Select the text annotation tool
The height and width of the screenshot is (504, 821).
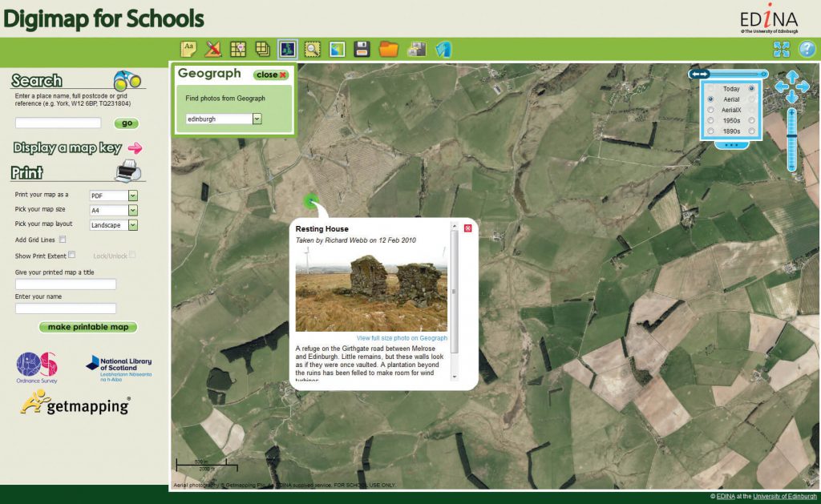(x=188, y=48)
